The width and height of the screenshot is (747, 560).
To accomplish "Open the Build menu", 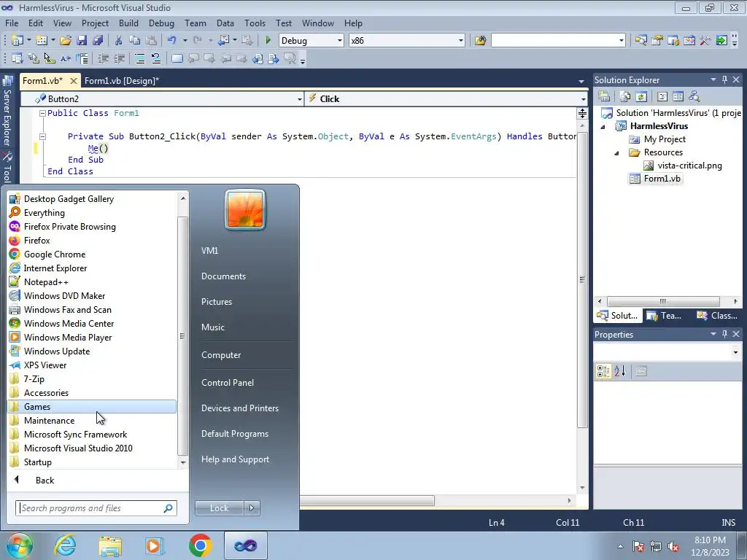I will [x=128, y=23].
